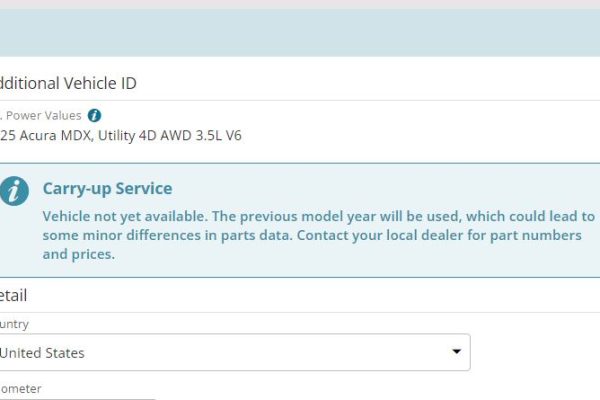Click the Odometer field label
Screen dimensions: 600x400
pyautogui.click(x=21, y=388)
